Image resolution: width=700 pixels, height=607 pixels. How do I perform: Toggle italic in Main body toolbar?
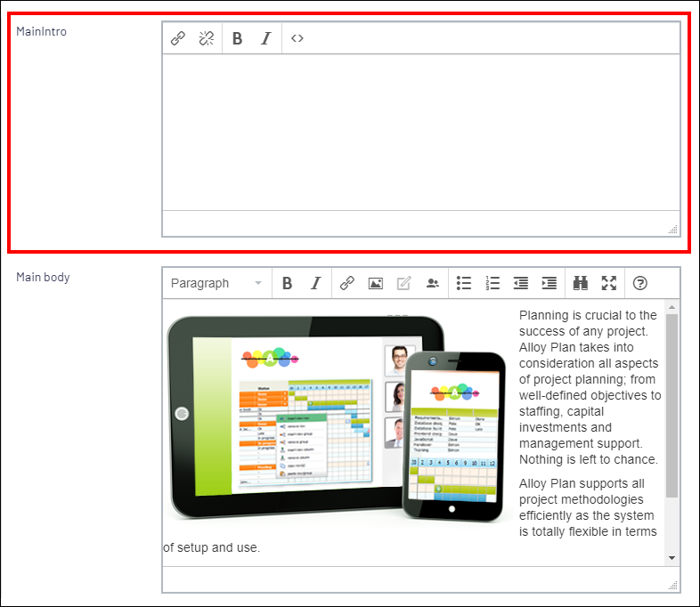coord(315,283)
